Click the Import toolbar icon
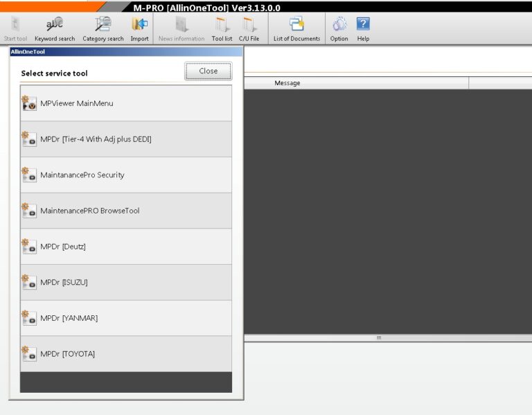Screen dimensions: 532x415 pyautogui.click(x=139, y=24)
